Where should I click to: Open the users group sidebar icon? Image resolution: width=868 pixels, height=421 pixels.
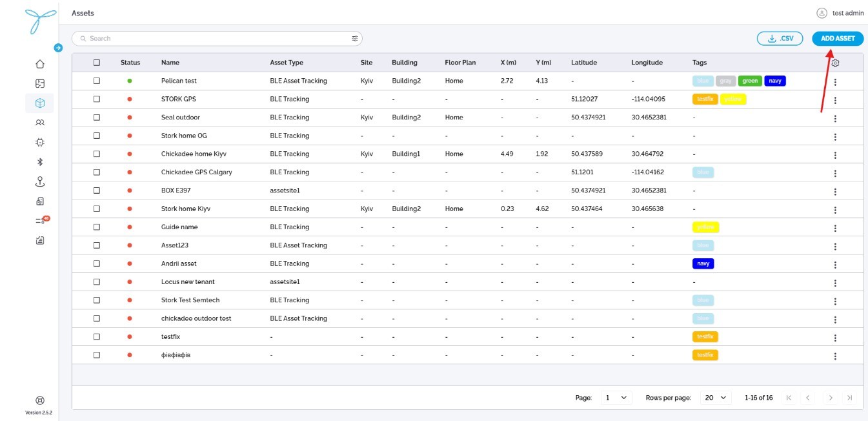click(x=40, y=123)
